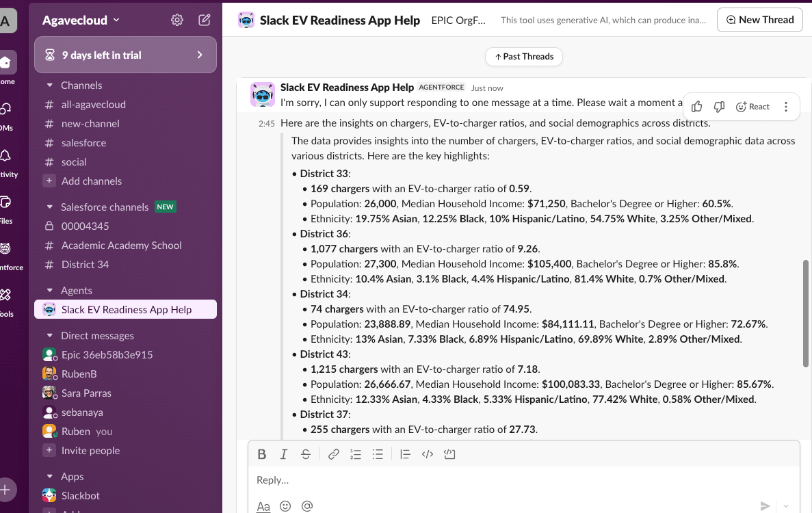The width and height of the screenshot is (812, 513).
Task: Click the message sender avatar
Action: pyautogui.click(x=263, y=94)
